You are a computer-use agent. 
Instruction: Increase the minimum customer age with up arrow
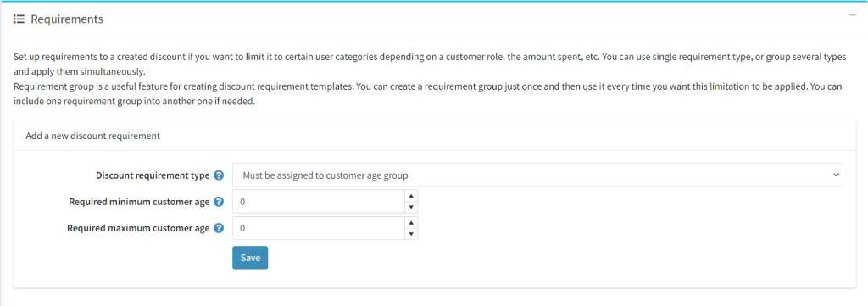(411, 196)
